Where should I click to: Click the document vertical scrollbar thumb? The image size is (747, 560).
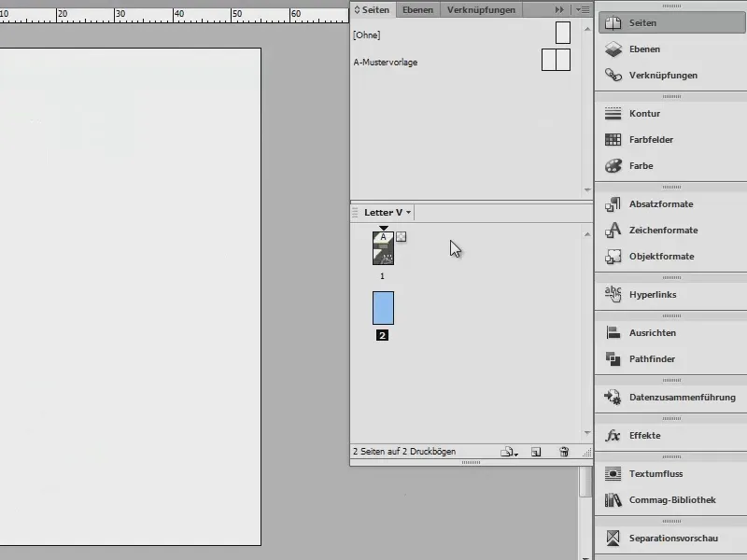[x=585, y=482]
